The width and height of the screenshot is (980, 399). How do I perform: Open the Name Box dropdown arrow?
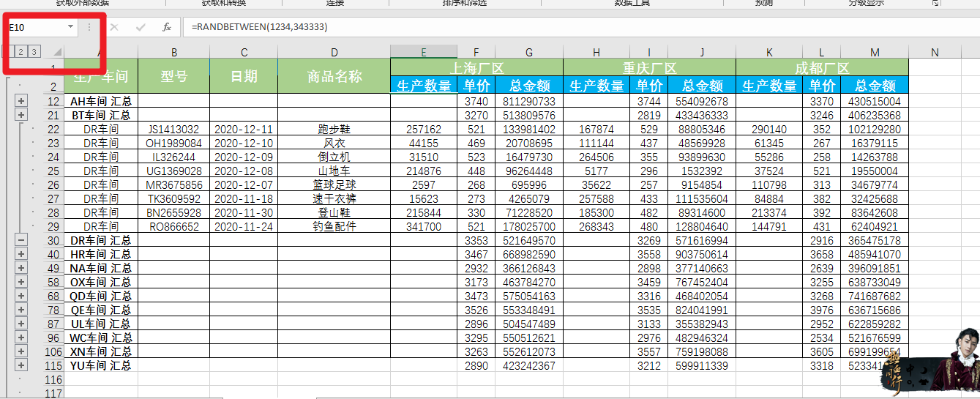[x=71, y=27]
